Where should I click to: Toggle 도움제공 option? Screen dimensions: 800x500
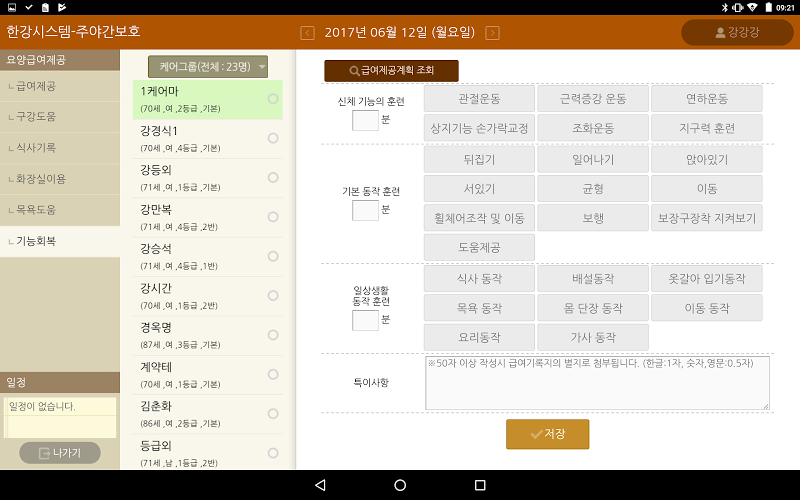click(x=479, y=247)
